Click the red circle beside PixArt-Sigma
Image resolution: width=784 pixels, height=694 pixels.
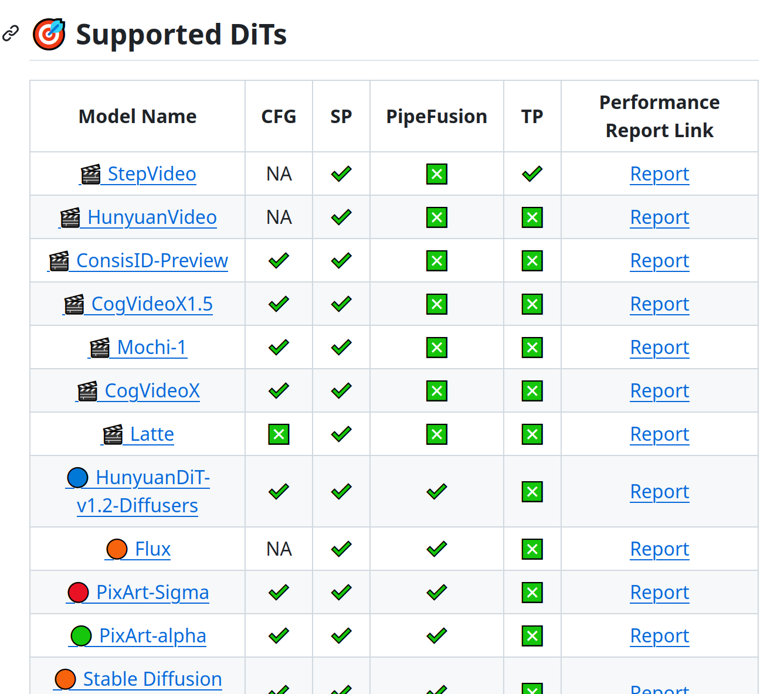(x=78, y=593)
